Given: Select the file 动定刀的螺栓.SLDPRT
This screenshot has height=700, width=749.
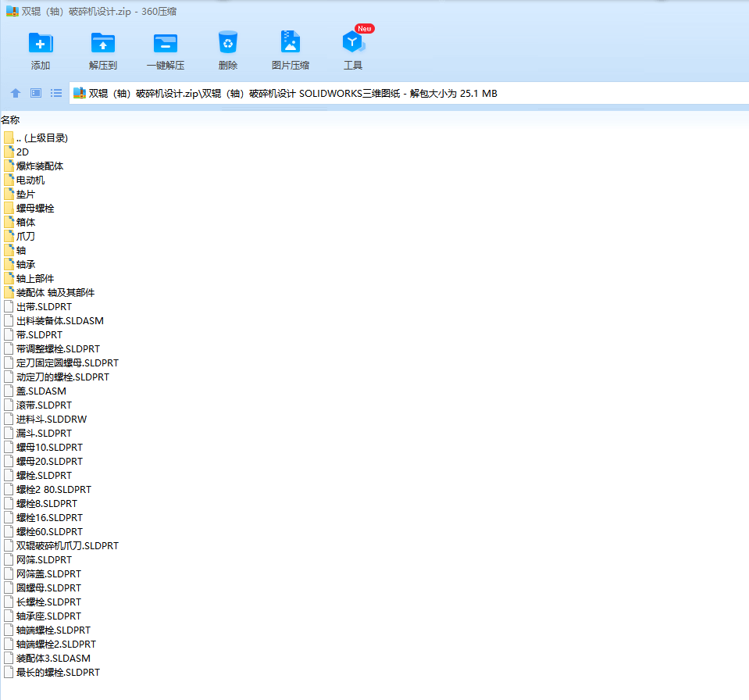Looking at the screenshot, I should coord(56,377).
